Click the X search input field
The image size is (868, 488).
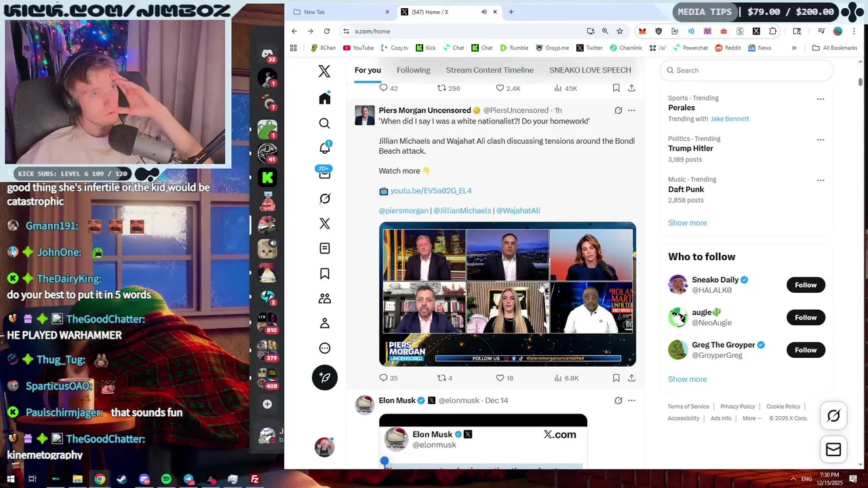tap(746, 70)
